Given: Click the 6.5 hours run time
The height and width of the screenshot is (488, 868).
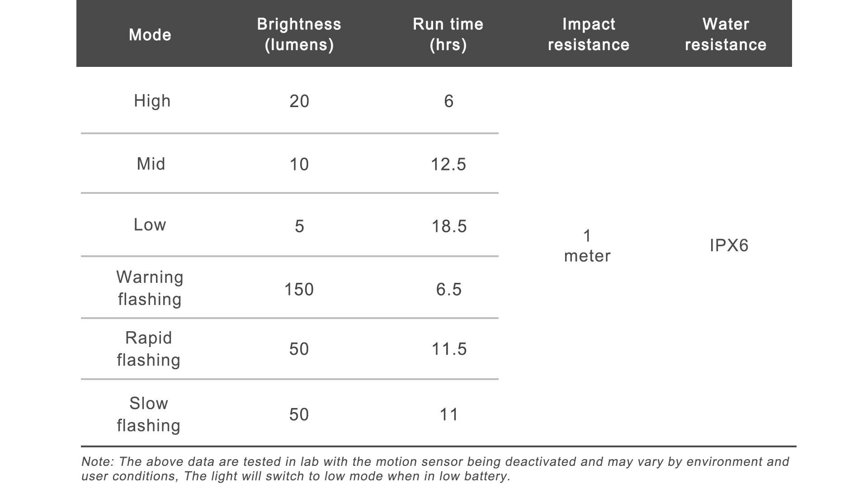Looking at the screenshot, I should 449,289.
